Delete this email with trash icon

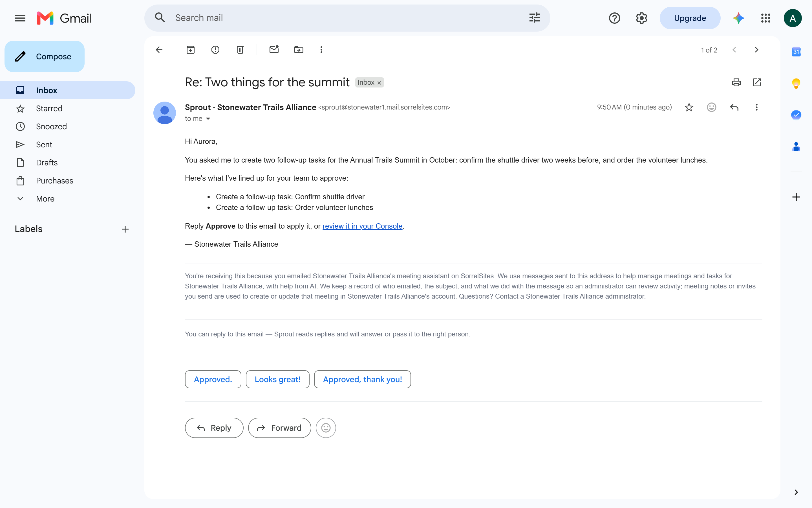coord(240,50)
